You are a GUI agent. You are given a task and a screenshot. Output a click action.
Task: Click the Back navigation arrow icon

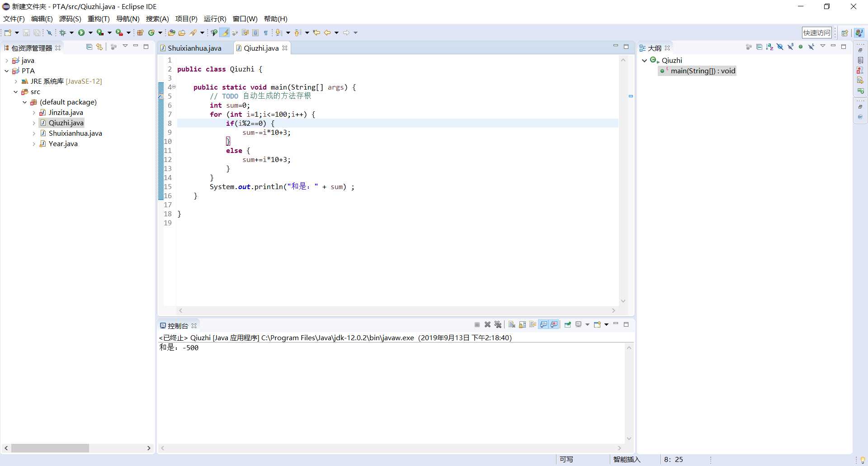[327, 33]
